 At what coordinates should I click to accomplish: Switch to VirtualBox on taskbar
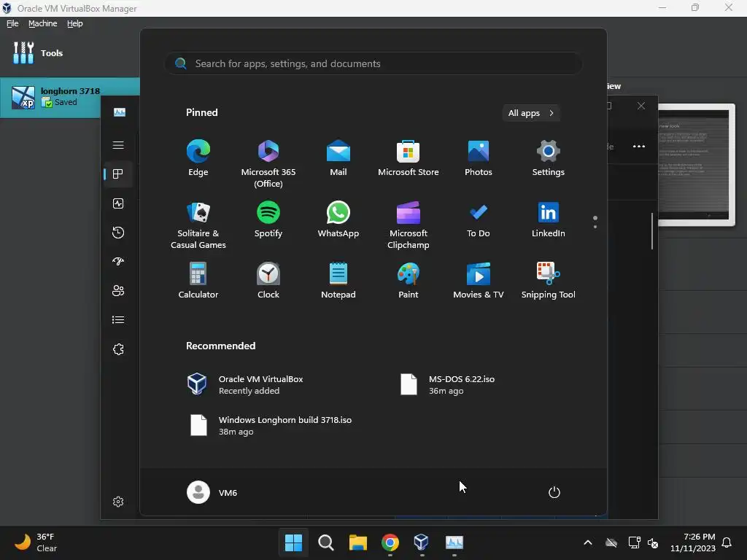pyautogui.click(x=422, y=542)
